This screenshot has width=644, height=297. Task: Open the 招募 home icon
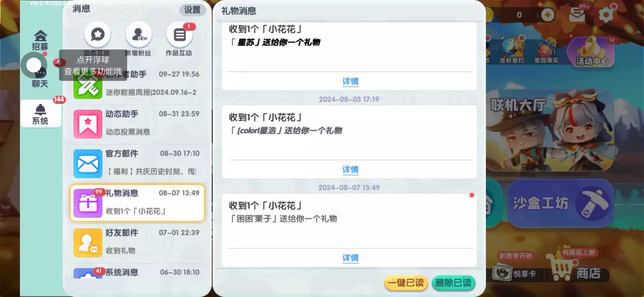click(x=40, y=40)
